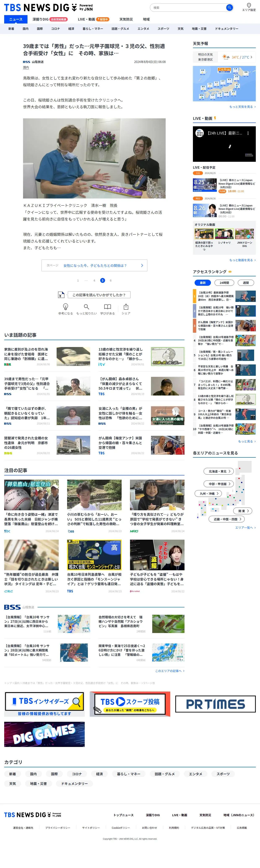The image size is (260, 868).
Task: Open the コロナ category in subnav
Action: (x=56, y=29)
